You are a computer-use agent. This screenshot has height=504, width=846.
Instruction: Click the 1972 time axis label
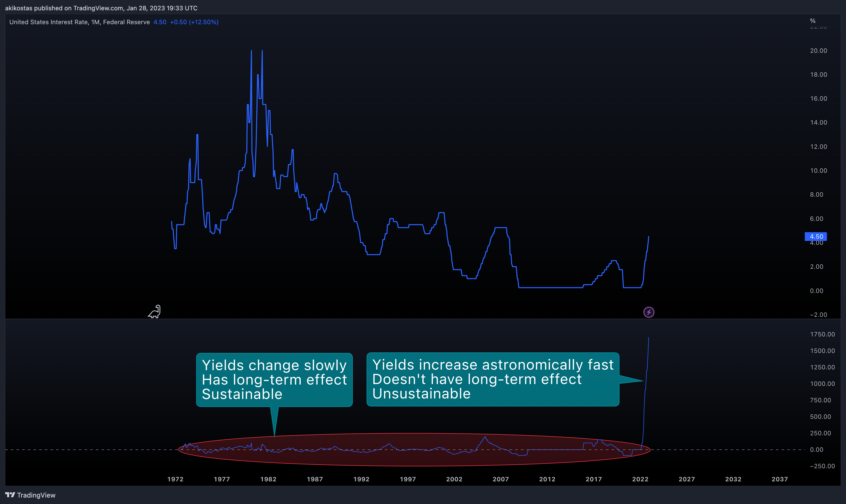coord(175,479)
